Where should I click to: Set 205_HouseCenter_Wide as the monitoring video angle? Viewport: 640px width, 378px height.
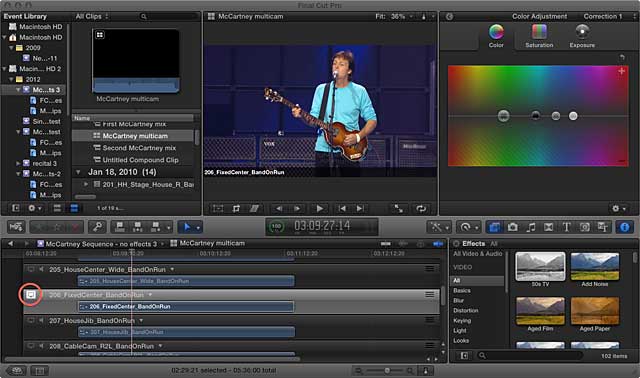31,269
